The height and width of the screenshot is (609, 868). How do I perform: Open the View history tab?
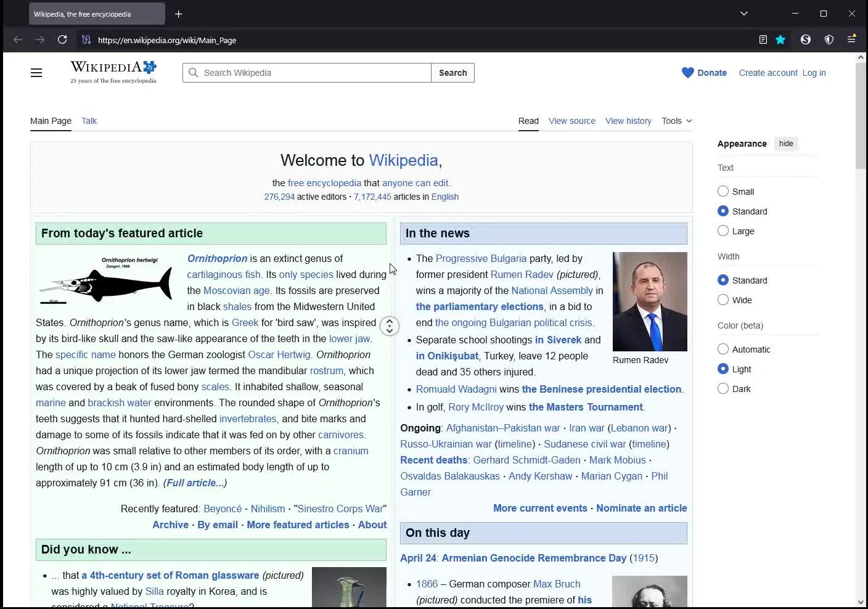tap(628, 121)
